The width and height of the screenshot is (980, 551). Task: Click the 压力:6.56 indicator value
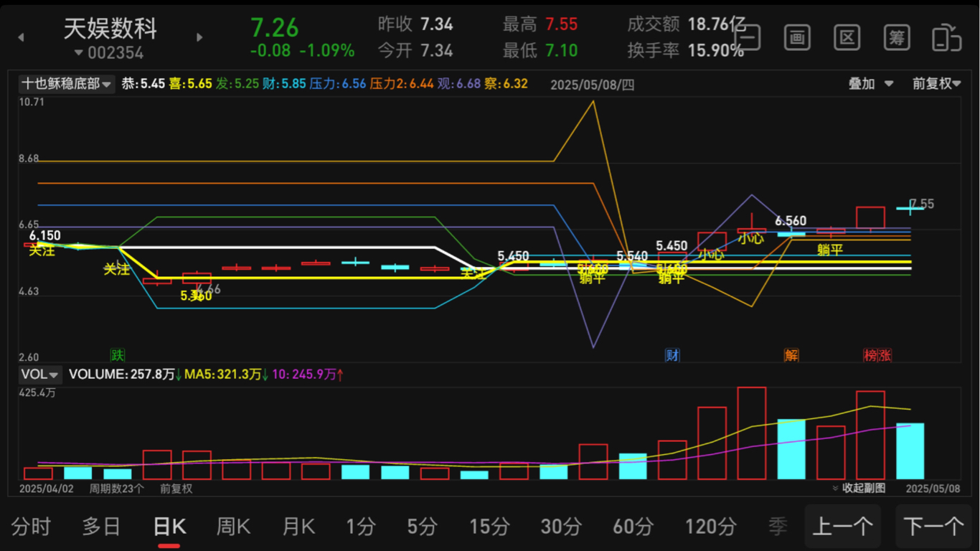338,84
